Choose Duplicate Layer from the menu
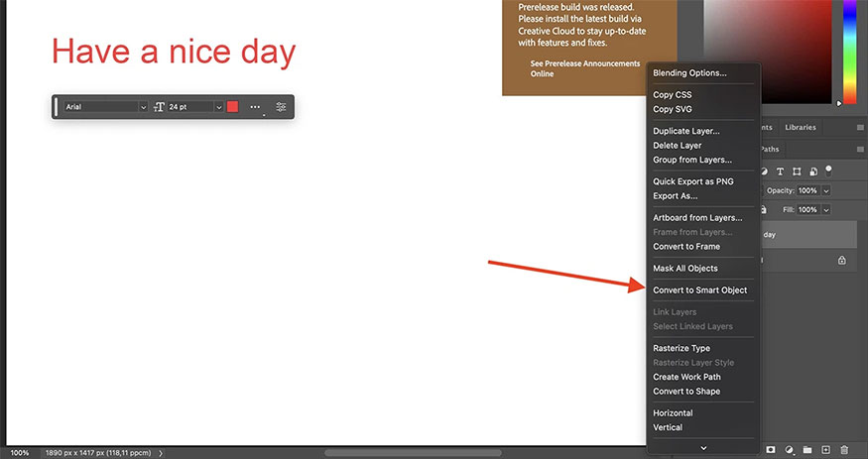Viewport: 868px width, 459px height. pyautogui.click(x=685, y=131)
